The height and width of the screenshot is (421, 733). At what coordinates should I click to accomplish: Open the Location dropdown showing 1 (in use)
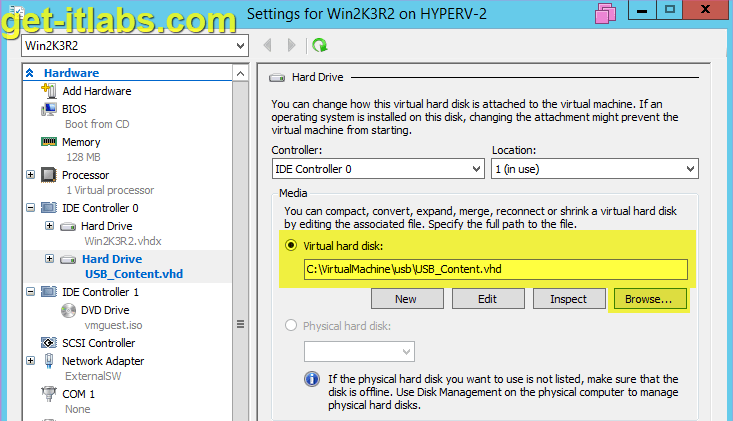pos(595,169)
